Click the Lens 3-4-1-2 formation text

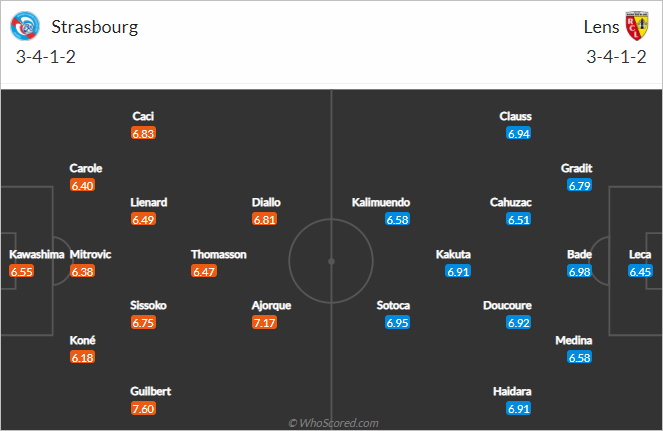pyautogui.click(x=616, y=57)
